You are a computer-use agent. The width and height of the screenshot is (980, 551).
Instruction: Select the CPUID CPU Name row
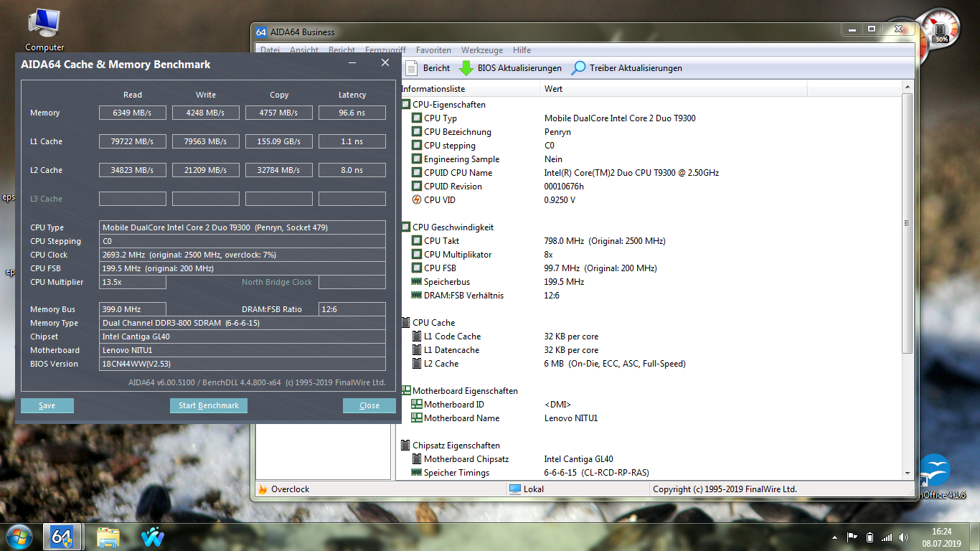(x=649, y=173)
